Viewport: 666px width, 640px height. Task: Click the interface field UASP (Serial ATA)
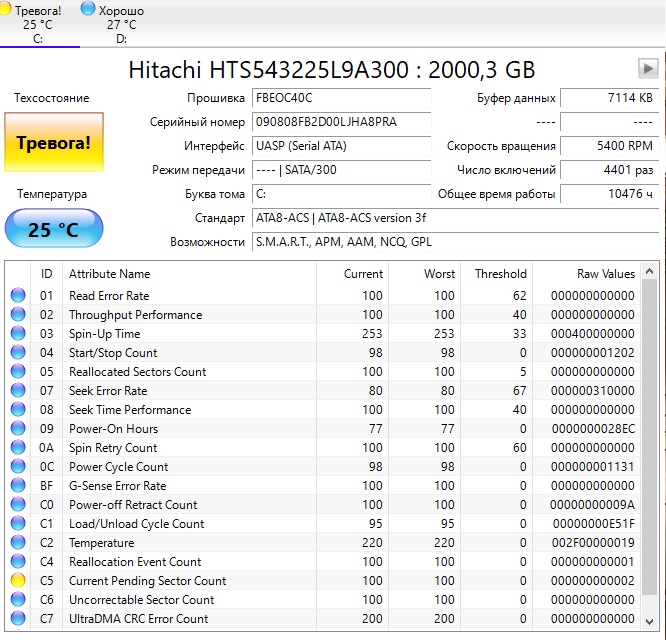(341, 146)
